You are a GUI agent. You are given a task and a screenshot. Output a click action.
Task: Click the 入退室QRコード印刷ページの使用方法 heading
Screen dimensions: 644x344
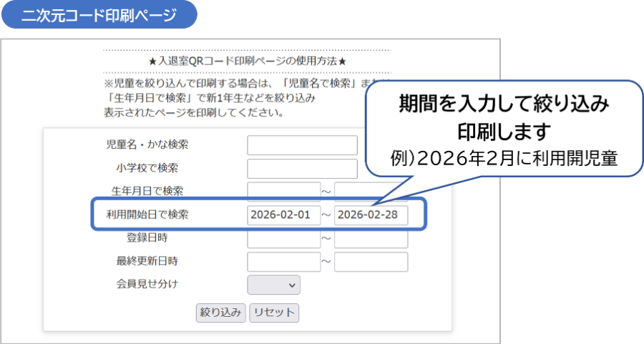[x=247, y=61]
